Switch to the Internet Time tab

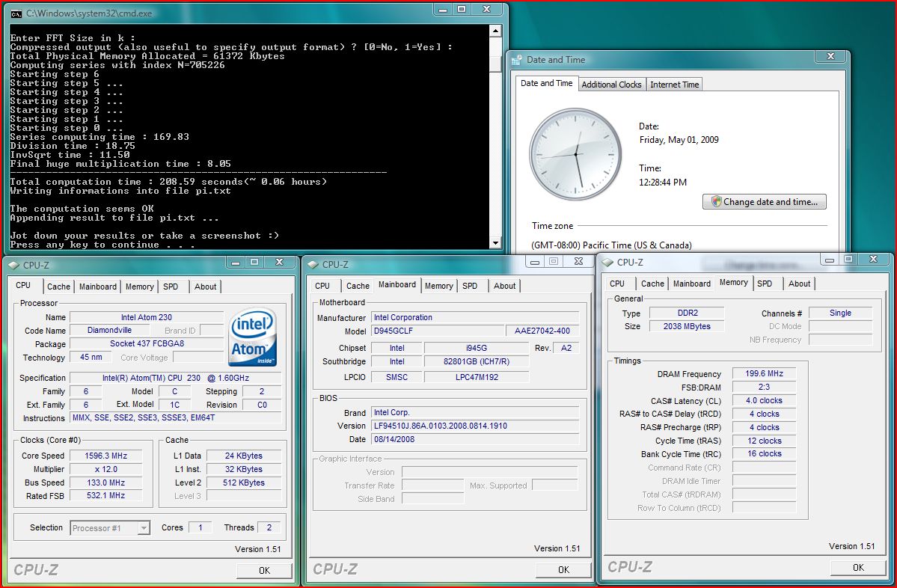point(675,85)
